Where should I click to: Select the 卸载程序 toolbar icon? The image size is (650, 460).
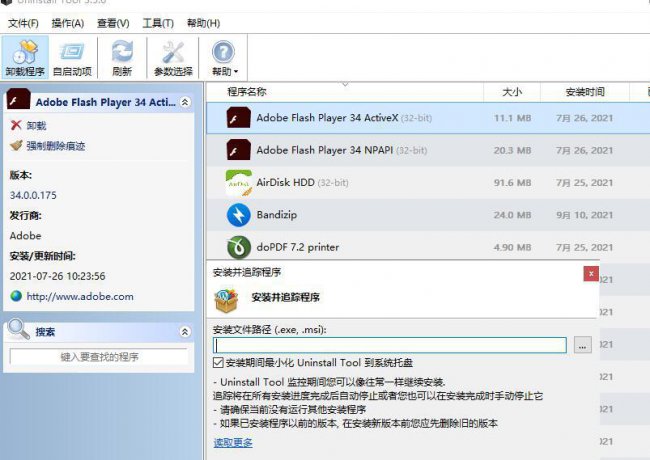[25, 58]
